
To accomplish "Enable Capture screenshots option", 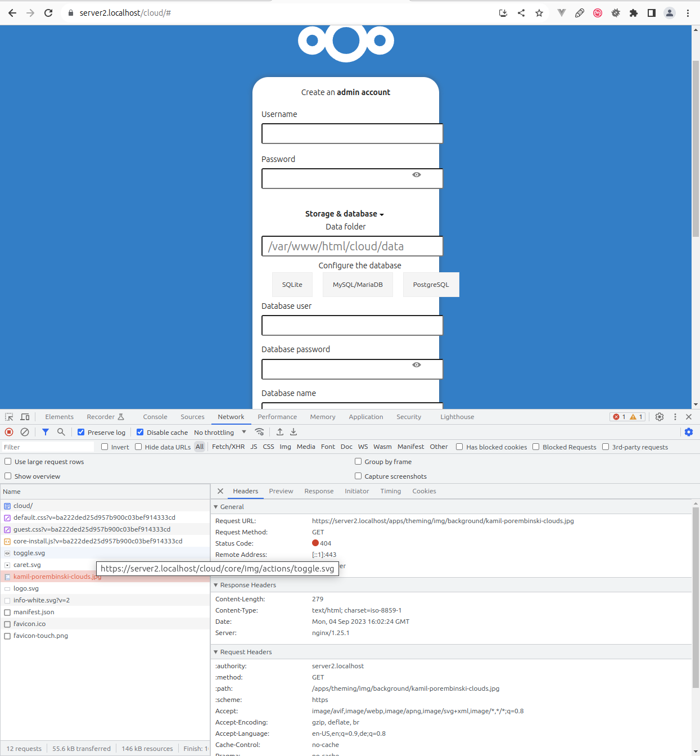I will tap(358, 476).
